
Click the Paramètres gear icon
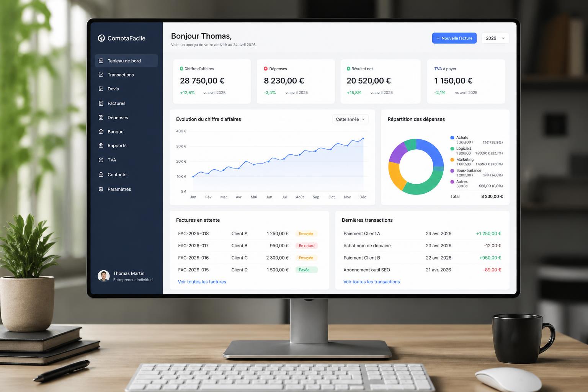point(101,189)
